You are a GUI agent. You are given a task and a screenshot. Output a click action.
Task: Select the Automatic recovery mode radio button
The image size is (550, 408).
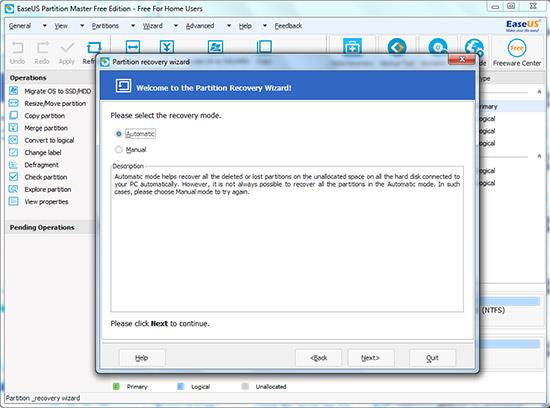pyautogui.click(x=119, y=134)
